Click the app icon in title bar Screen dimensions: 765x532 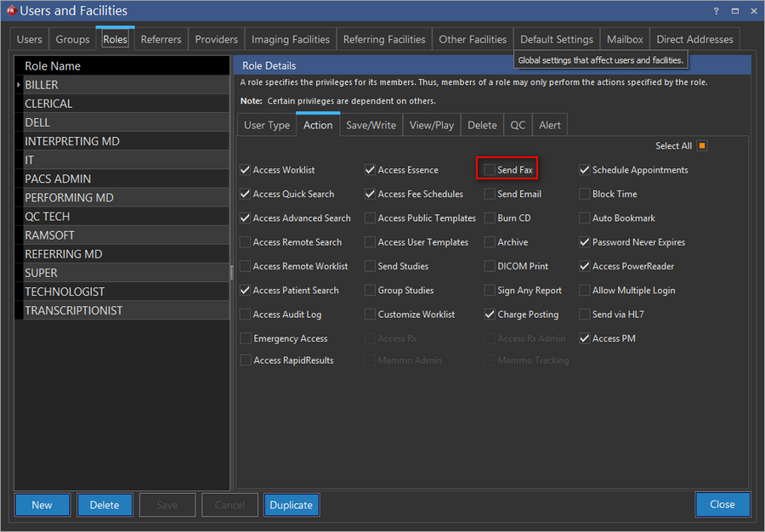[10, 11]
